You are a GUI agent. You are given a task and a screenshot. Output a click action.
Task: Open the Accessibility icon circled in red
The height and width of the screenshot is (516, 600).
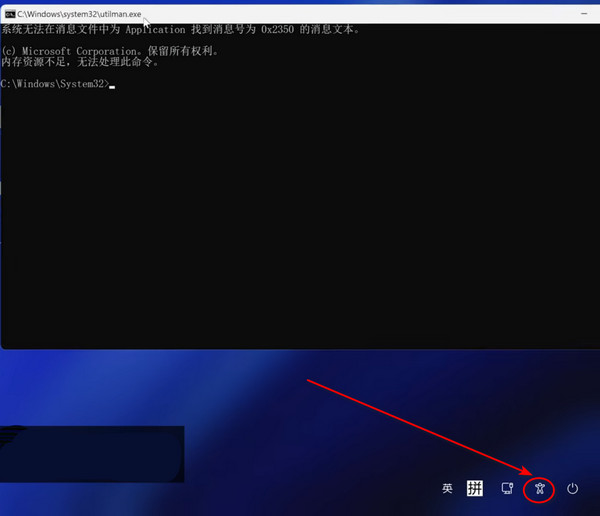540,489
